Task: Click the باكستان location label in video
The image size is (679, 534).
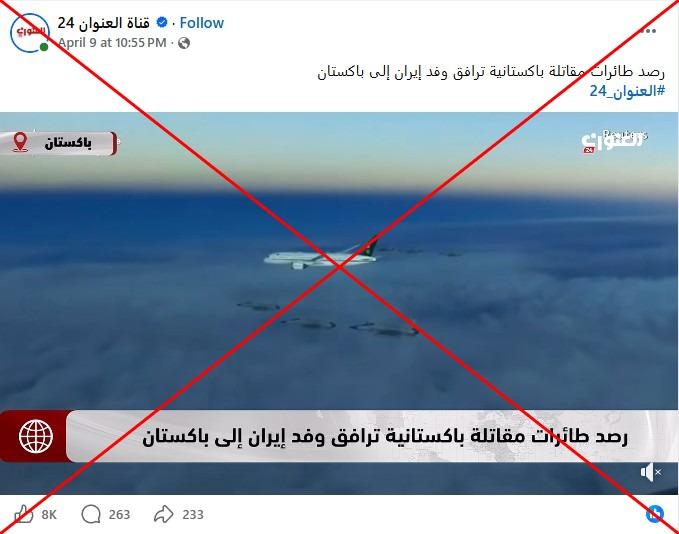Action: tap(68, 142)
